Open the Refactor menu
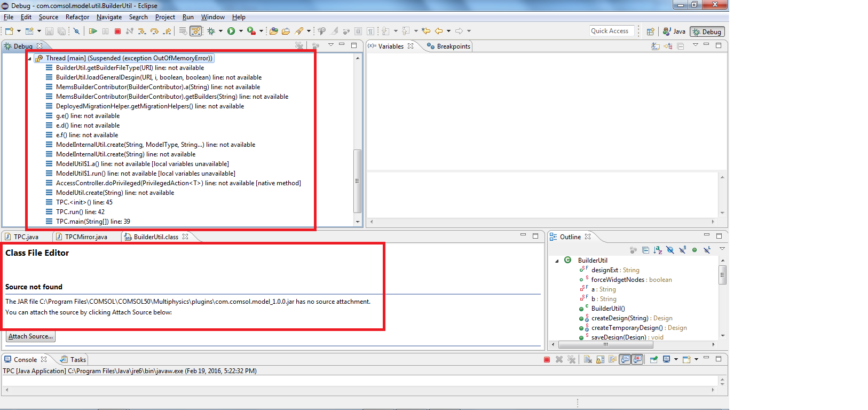This screenshot has height=410, width=868. pos(77,17)
